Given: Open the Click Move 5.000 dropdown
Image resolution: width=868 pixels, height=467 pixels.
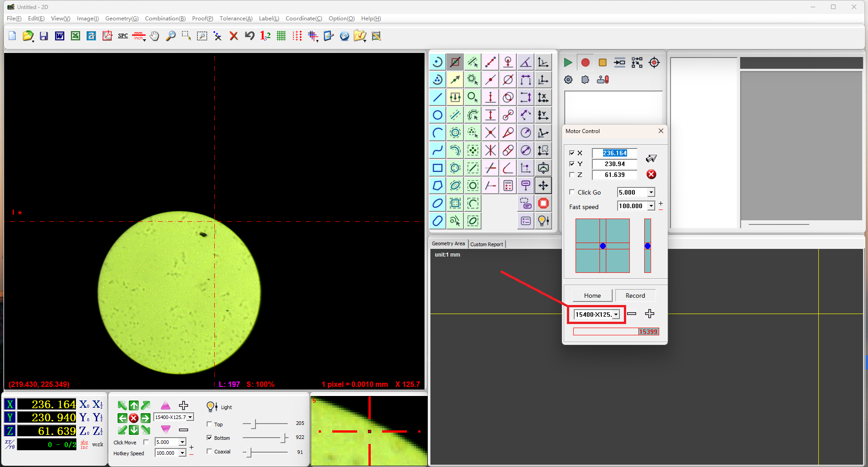Looking at the screenshot, I should (x=182, y=442).
